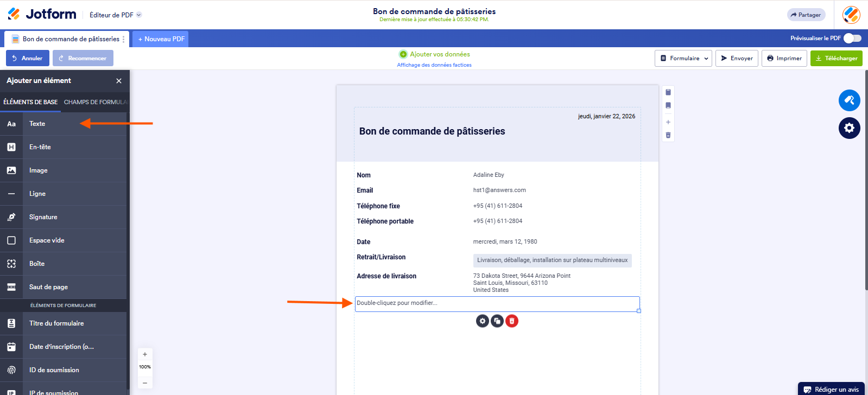Close the Ajouter un élément panel

click(x=119, y=81)
